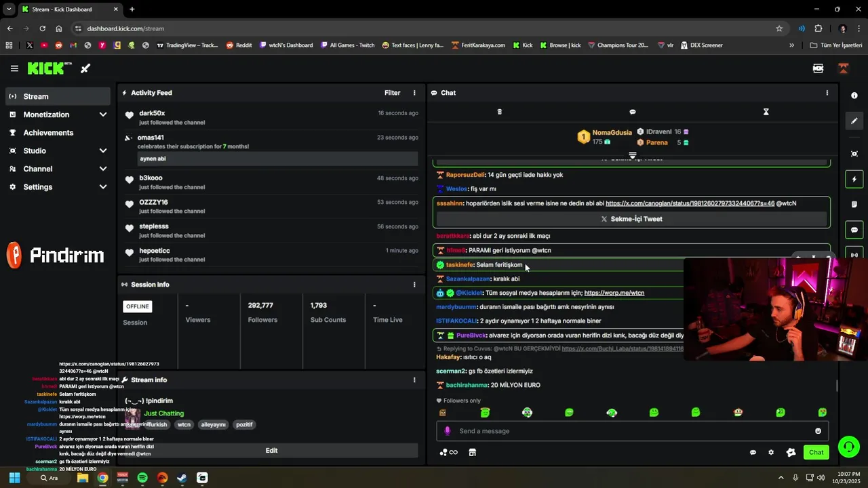Open the profile avatar in dashboard header
Image resolution: width=868 pixels, height=488 pixels.
pos(844,68)
